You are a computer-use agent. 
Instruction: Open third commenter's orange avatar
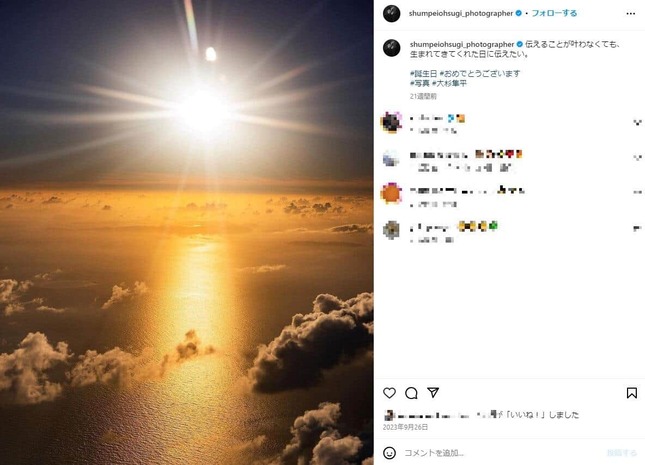(x=392, y=192)
